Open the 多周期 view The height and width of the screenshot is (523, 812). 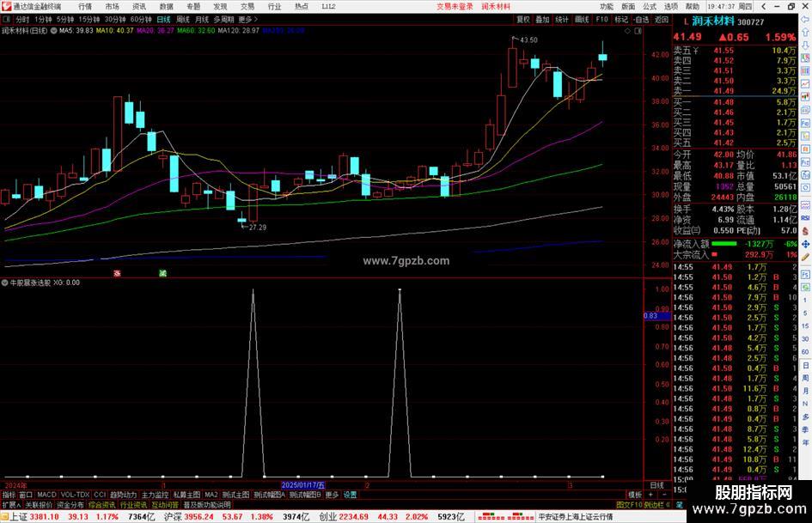click(223, 20)
